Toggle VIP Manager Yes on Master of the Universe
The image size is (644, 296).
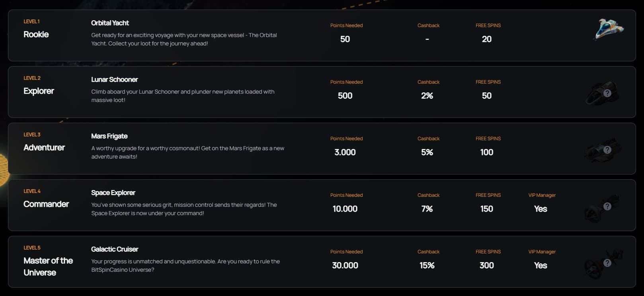tap(541, 265)
